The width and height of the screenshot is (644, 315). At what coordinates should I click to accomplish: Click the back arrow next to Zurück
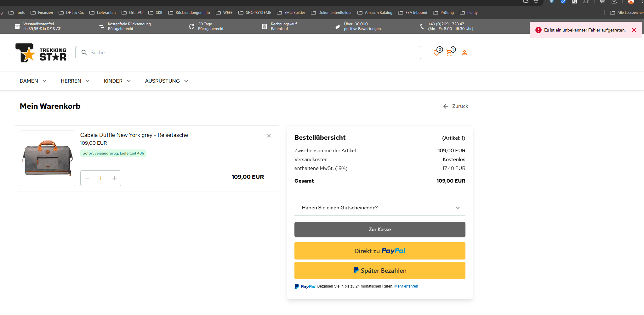446,106
